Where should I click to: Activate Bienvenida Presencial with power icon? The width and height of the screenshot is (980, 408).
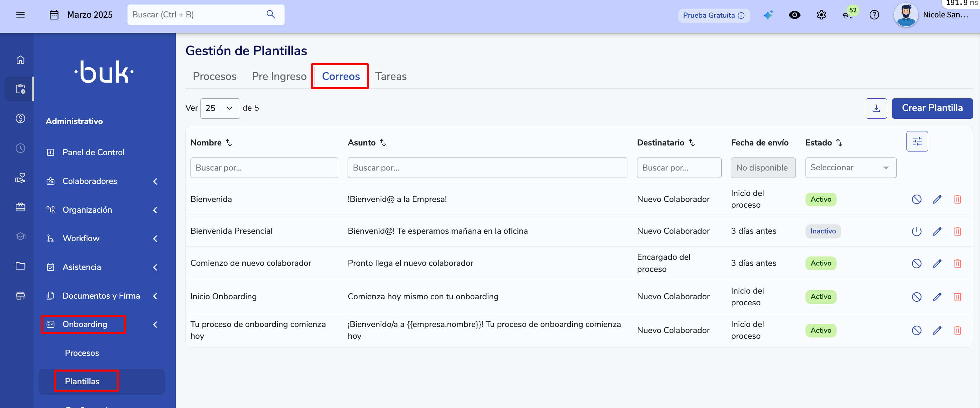[x=916, y=231]
